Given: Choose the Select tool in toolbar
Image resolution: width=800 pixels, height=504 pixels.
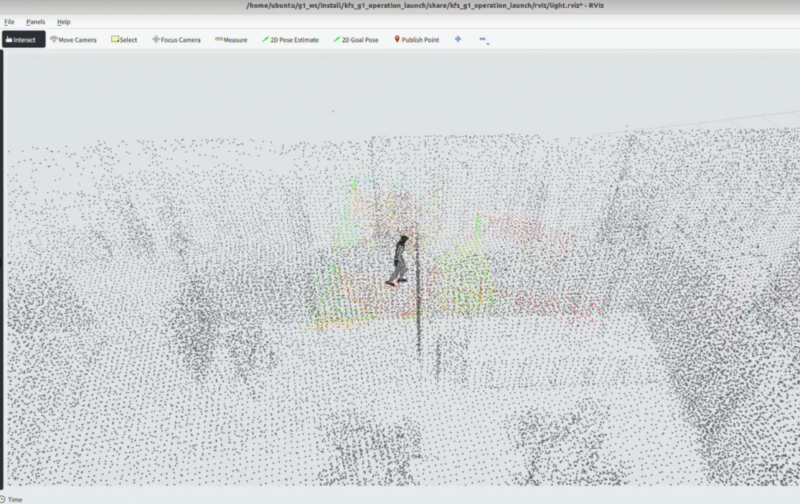Looking at the screenshot, I should pyautogui.click(x=124, y=39).
